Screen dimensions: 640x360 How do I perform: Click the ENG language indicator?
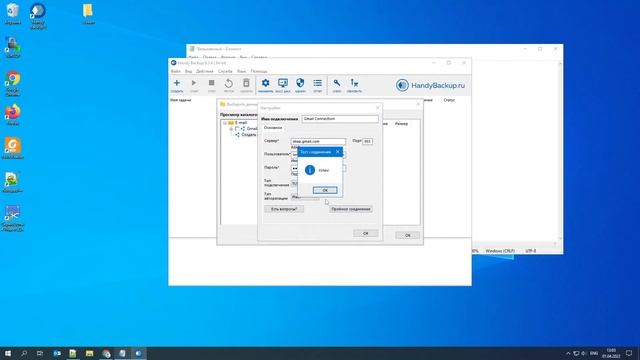[594, 353]
